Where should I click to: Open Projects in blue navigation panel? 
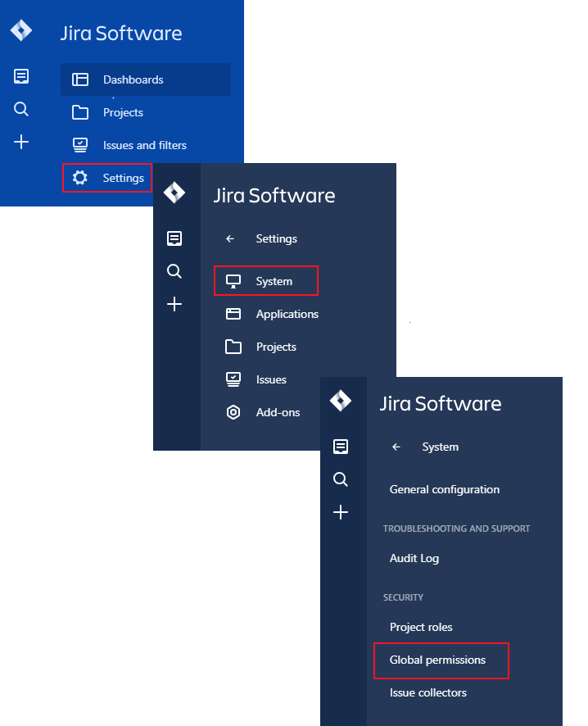123,112
